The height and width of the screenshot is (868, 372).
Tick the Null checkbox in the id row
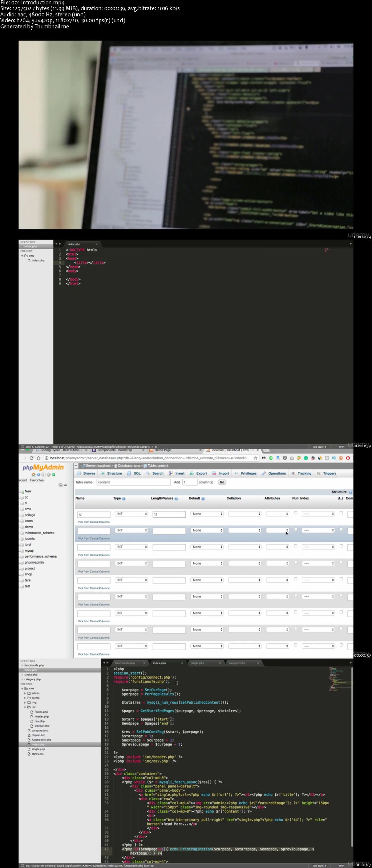(296, 513)
